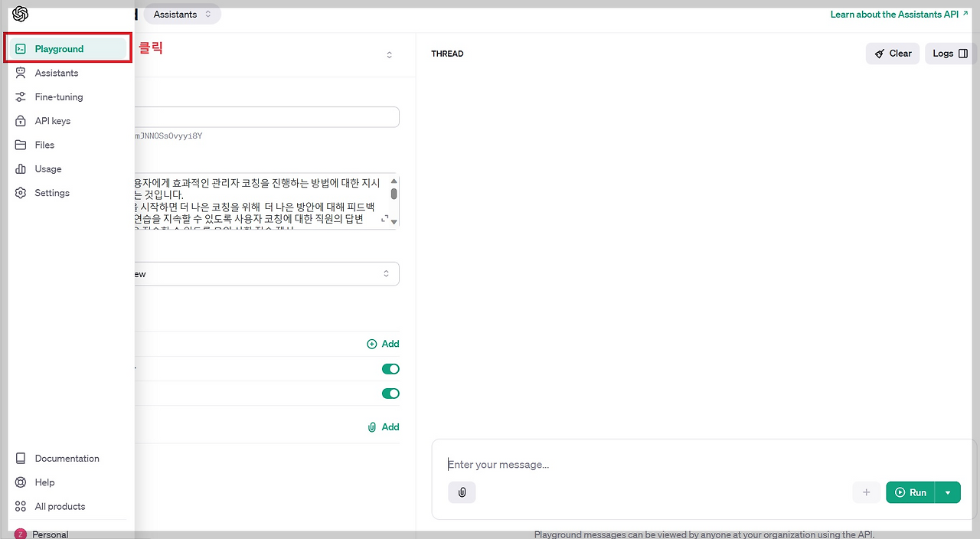Run the assistant

click(911, 492)
